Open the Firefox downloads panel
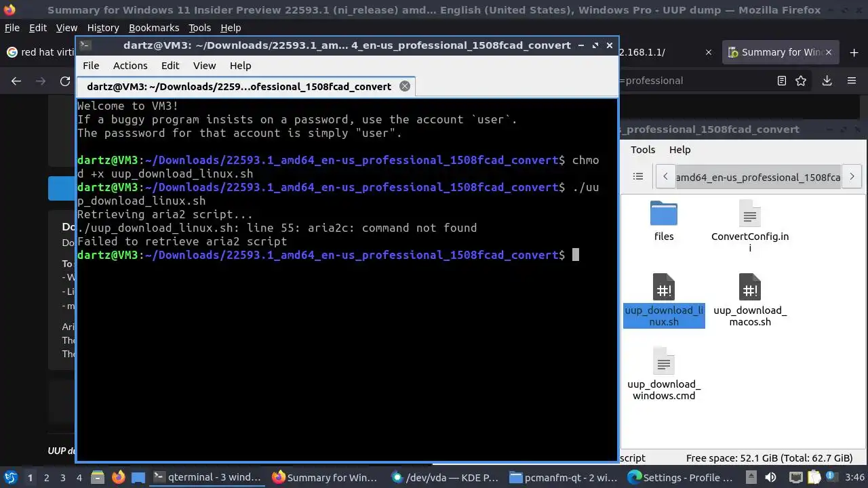The height and width of the screenshot is (488, 868). (x=827, y=81)
